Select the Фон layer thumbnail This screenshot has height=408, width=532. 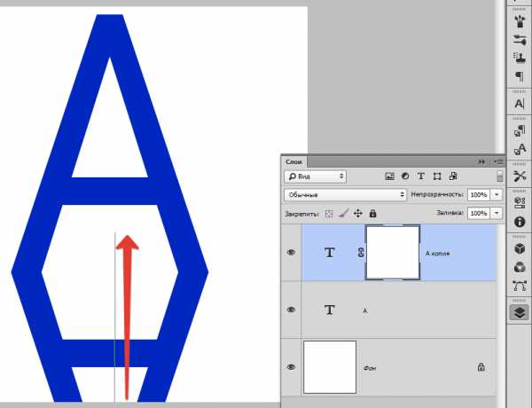330,367
